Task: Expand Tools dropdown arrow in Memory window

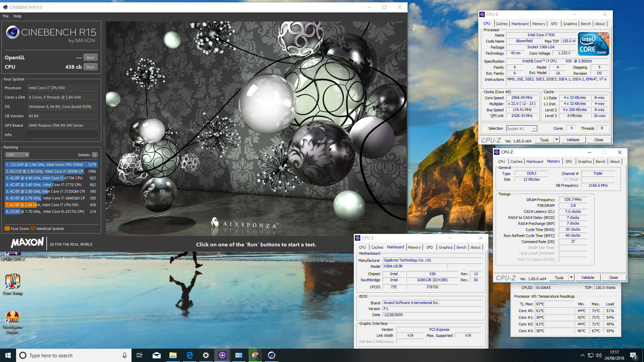Action: tap(571, 278)
